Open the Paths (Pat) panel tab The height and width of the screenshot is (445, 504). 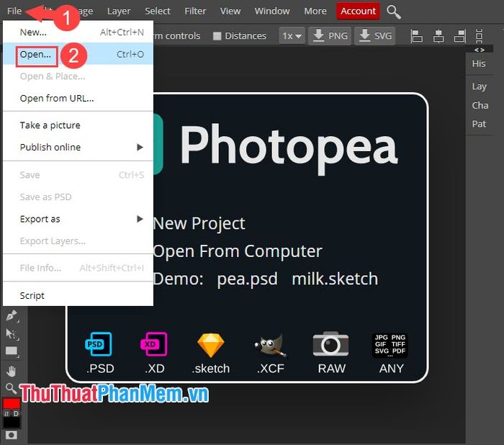(x=479, y=124)
